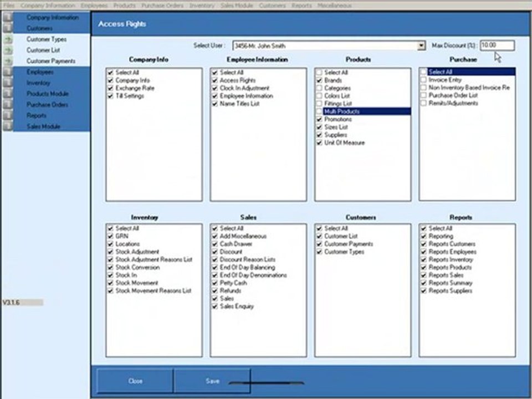Open Customer Types in the sidebar
The width and height of the screenshot is (532, 399).
tap(47, 39)
